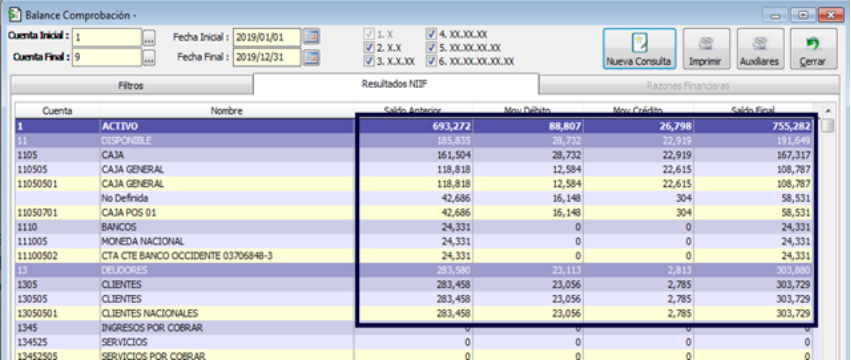
Task: Select the BANCOS row
Action: click(x=414, y=226)
